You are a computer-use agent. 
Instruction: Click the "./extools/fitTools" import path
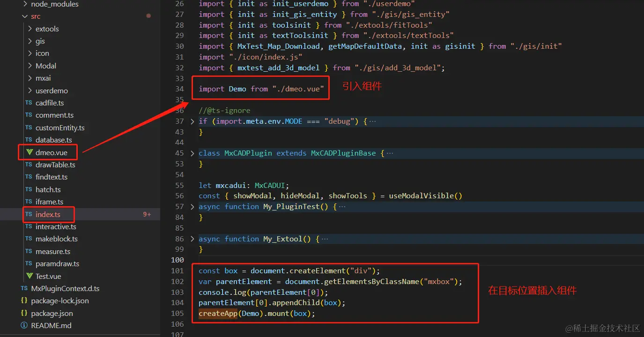(x=389, y=25)
